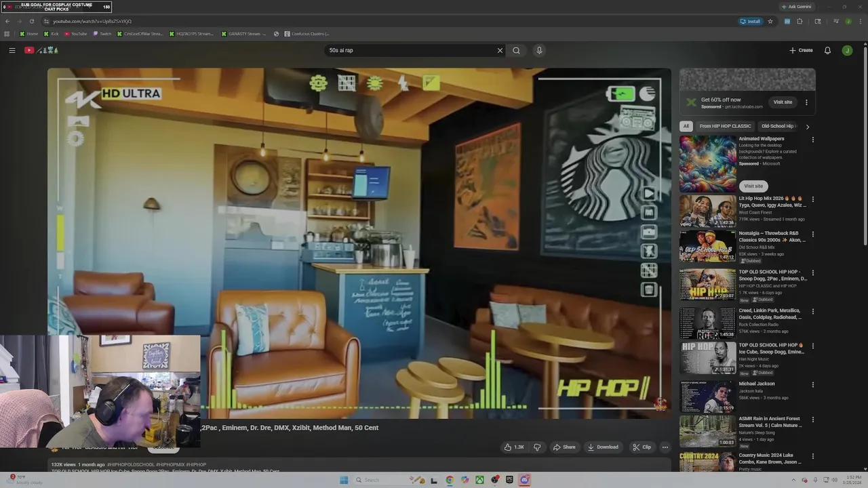Open taskbar clock showing 1:52 PM
The image size is (868, 488).
pos(852,480)
